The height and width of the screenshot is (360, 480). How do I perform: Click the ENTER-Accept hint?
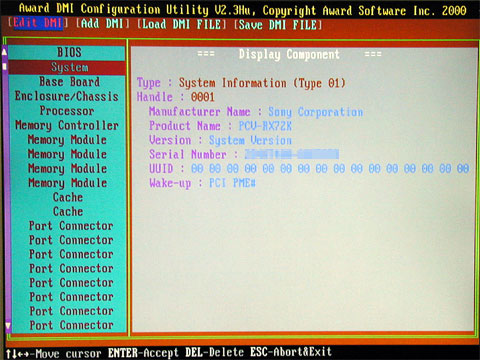coord(143,353)
